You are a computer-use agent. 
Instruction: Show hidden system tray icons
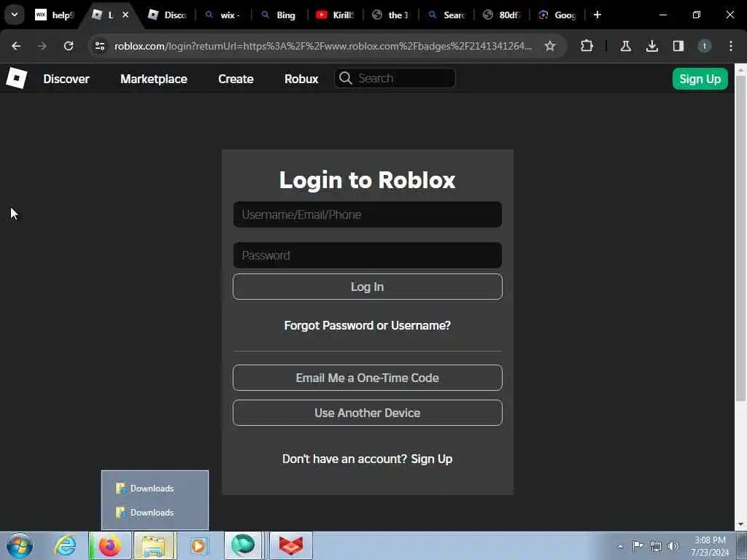(620, 546)
